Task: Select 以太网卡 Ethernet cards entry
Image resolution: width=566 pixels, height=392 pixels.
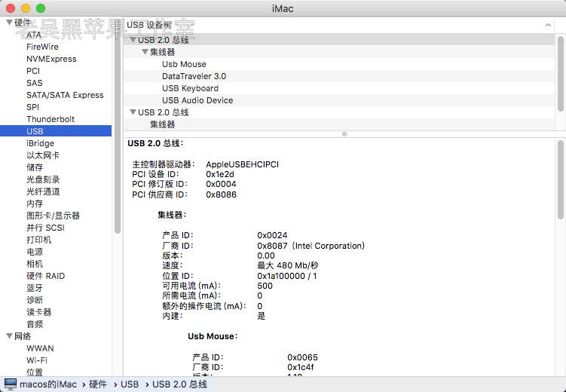Action: click(43, 155)
